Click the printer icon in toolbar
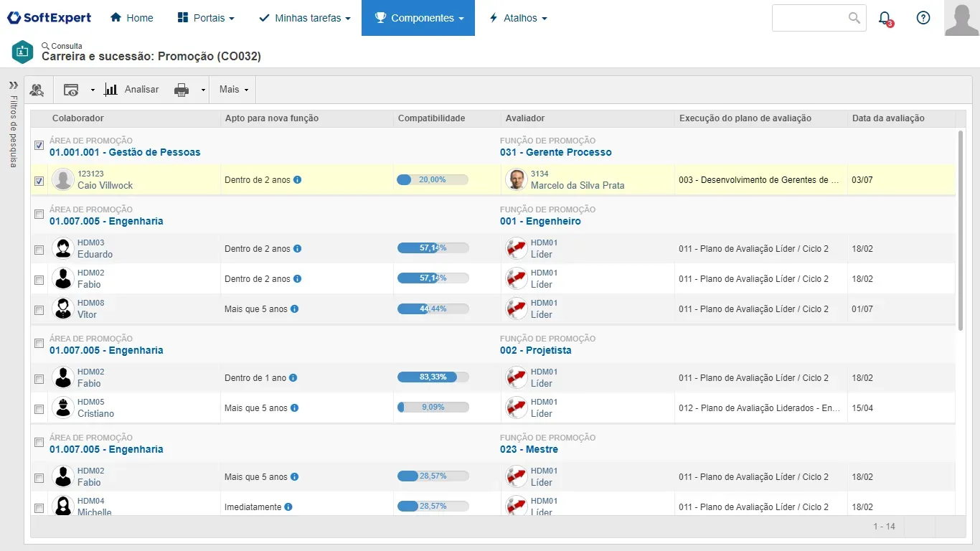The width and height of the screenshot is (980, 551). (182, 90)
